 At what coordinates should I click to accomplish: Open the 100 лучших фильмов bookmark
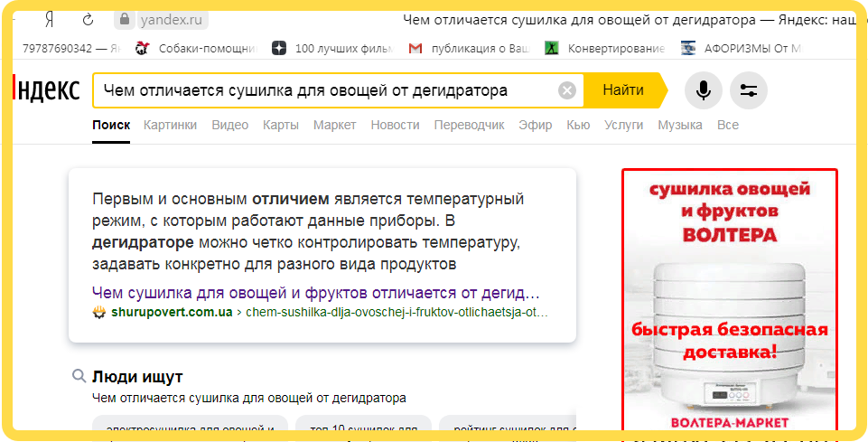pos(332,48)
